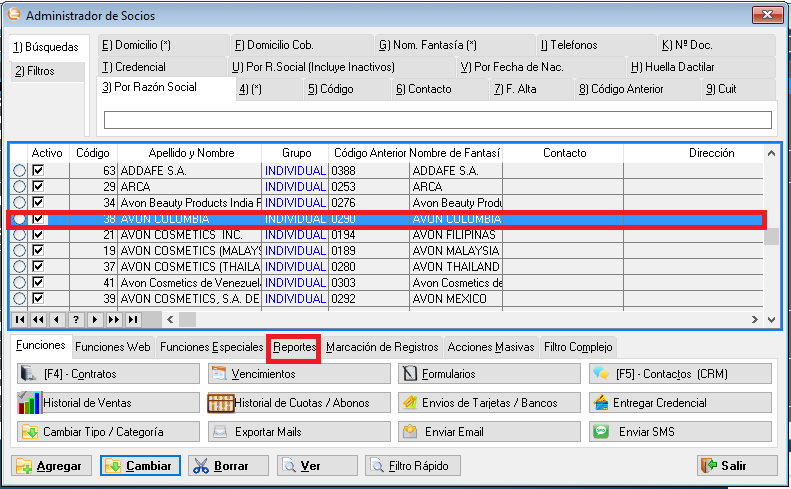Switch to Reportes tab
Viewport: 791px width, 489px height.
(295, 348)
